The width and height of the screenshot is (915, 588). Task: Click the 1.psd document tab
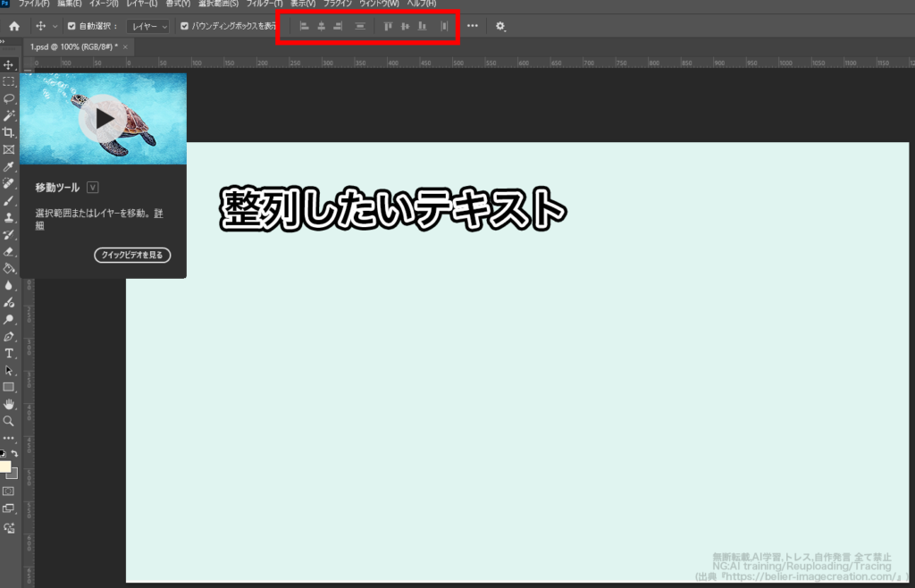71,45
